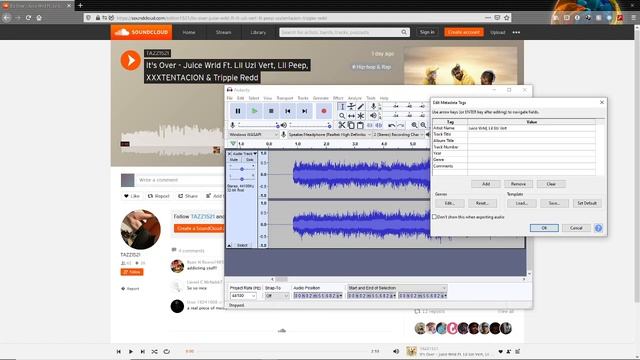Start playback with Audacity's green Play button

[254, 111]
